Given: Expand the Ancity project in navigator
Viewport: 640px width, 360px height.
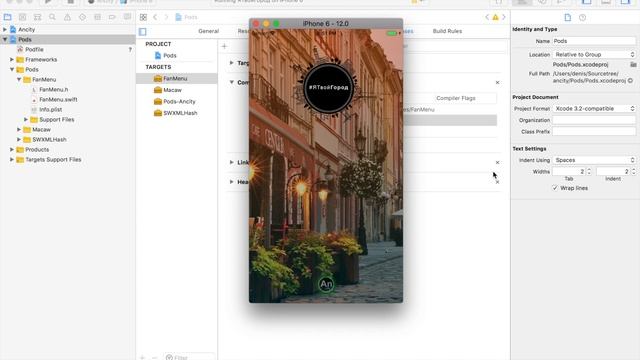Looking at the screenshot, I should pyautogui.click(x=5, y=29).
